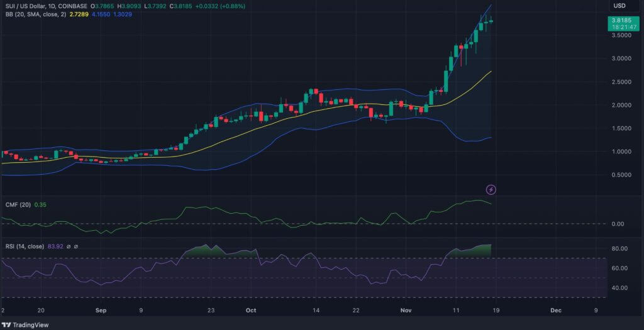Image resolution: width=644 pixels, height=330 pixels.
Task: Click the 1.0000 price axis label
Action: pos(623,152)
